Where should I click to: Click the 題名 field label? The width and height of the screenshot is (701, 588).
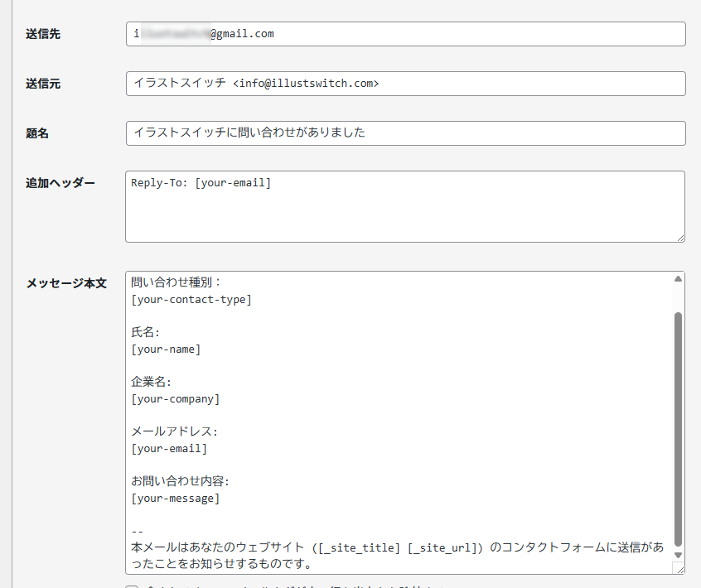click(x=37, y=133)
